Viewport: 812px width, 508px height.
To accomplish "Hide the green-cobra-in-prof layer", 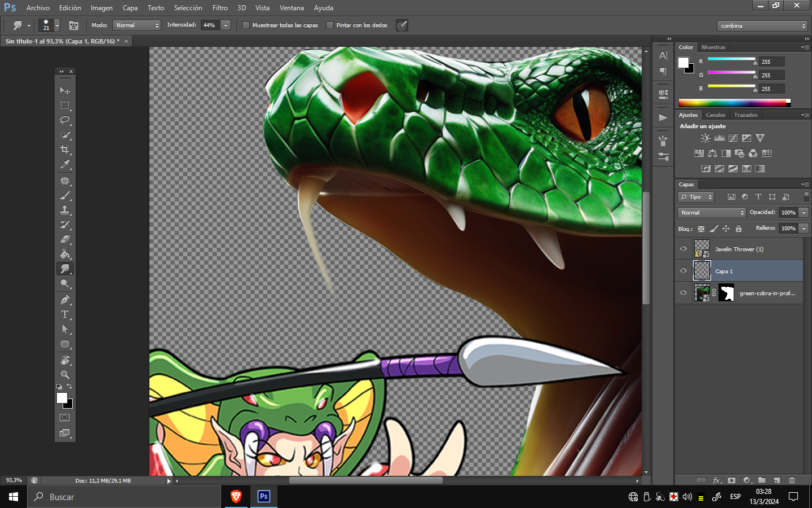I will 683,293.
